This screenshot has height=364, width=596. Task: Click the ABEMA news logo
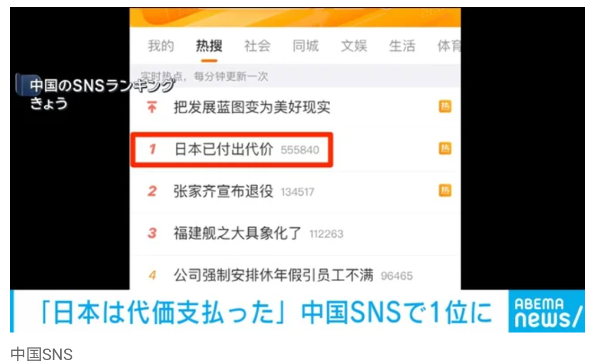tap(547, 312)
